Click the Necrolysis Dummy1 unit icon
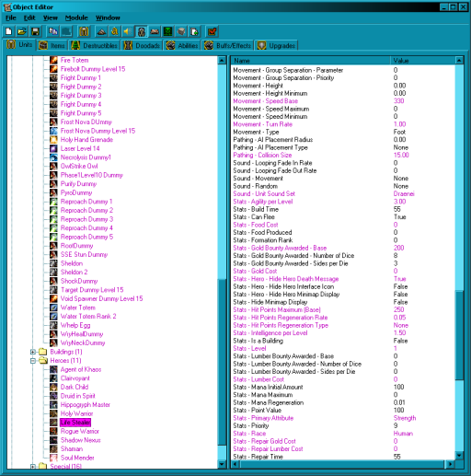 point(53,157)
